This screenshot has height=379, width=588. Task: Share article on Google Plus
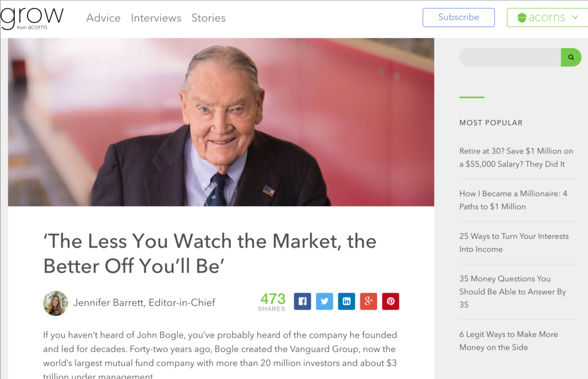pyautogui.click(x=368, y=301)
